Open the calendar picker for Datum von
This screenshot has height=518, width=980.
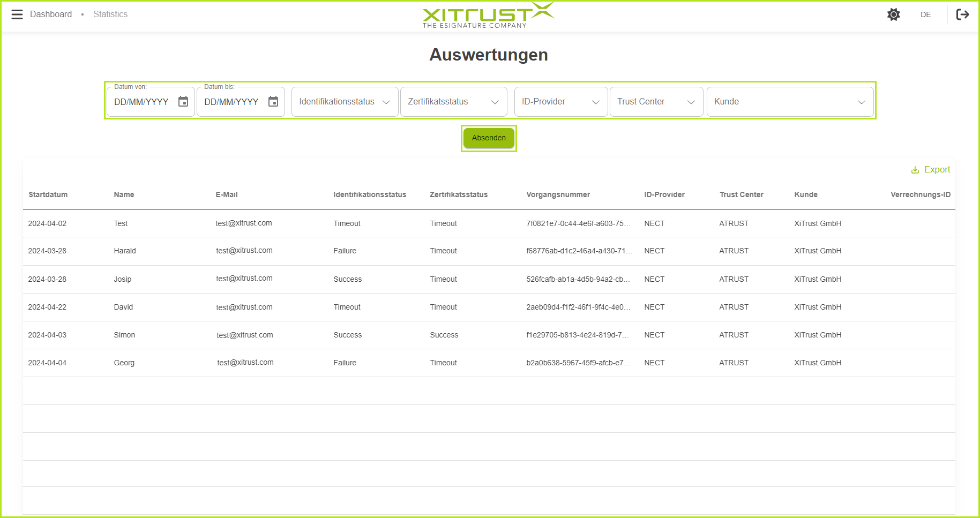183,102
